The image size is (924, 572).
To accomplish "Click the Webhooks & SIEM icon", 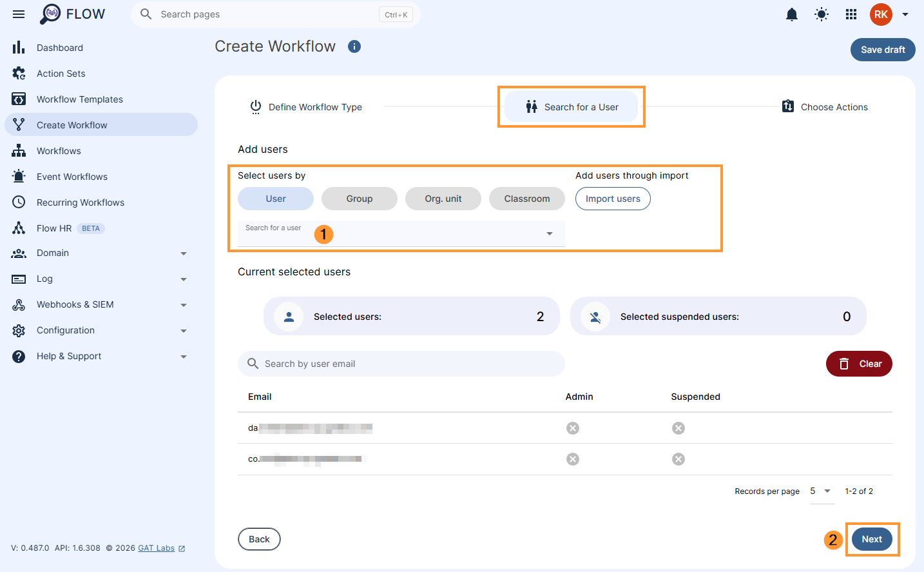I will pos(19,305).
